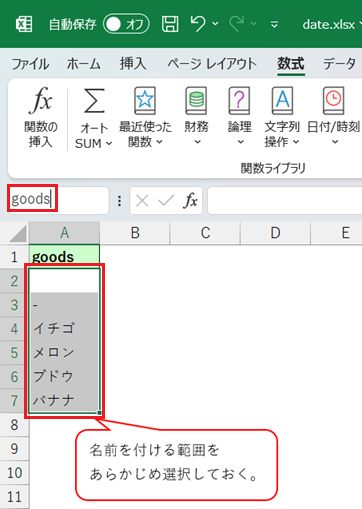
Task: Click the Name Box containing goods
Action: click(x=58, y=200)
